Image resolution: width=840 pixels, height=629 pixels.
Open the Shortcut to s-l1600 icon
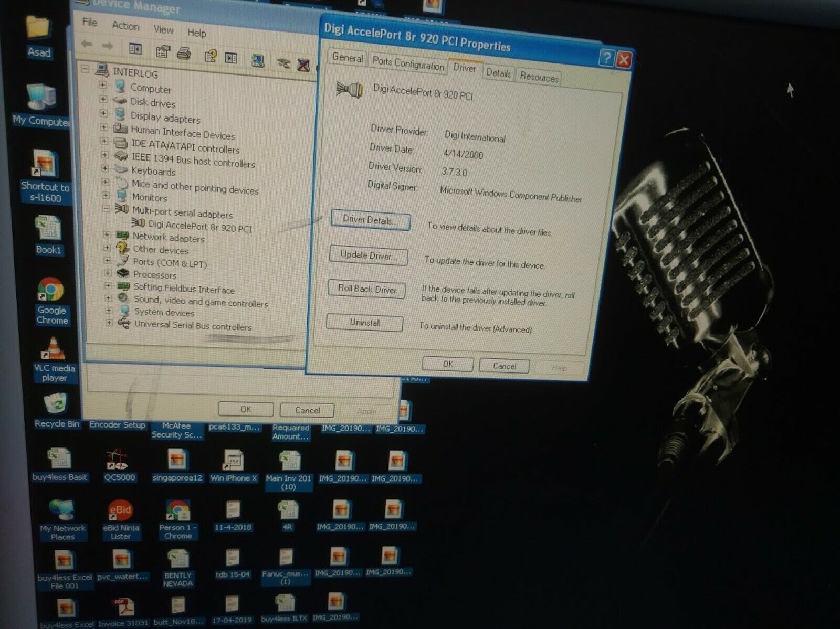(45, 176)
